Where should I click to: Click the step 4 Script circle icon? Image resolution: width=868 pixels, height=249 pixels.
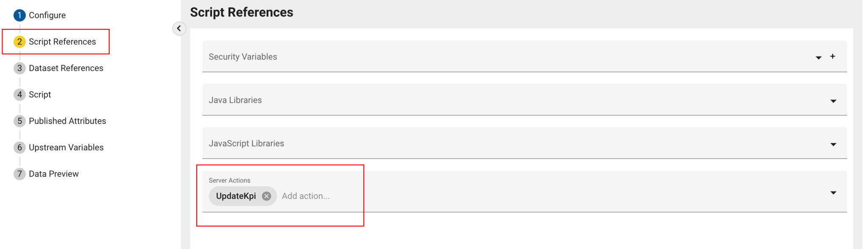[x=19, y=94]
